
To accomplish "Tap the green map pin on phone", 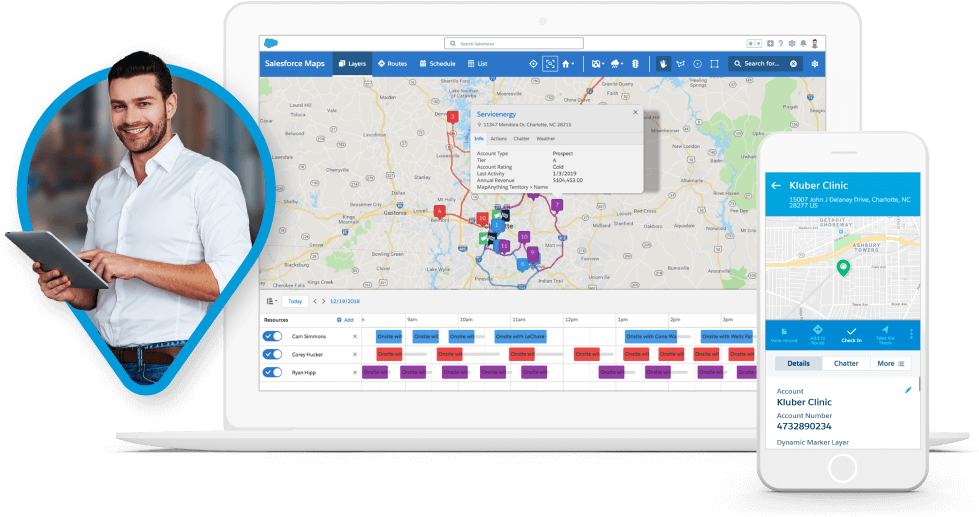I will (x=843, y=268).
